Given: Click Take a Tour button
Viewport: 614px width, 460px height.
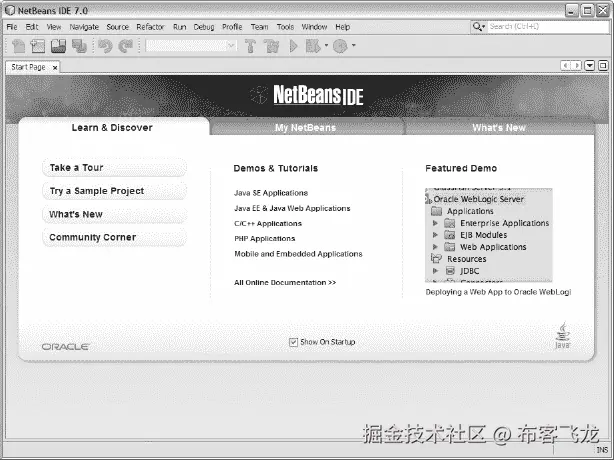Looking at the screenshot, I should [114, 168].
